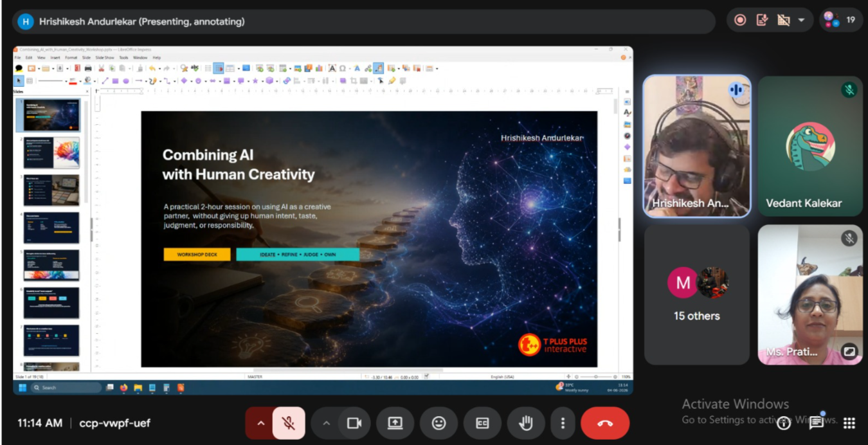The height and width of the screenshot is (445, 868).
Task: Show the 19 participants list
Action: click(840, 20)
